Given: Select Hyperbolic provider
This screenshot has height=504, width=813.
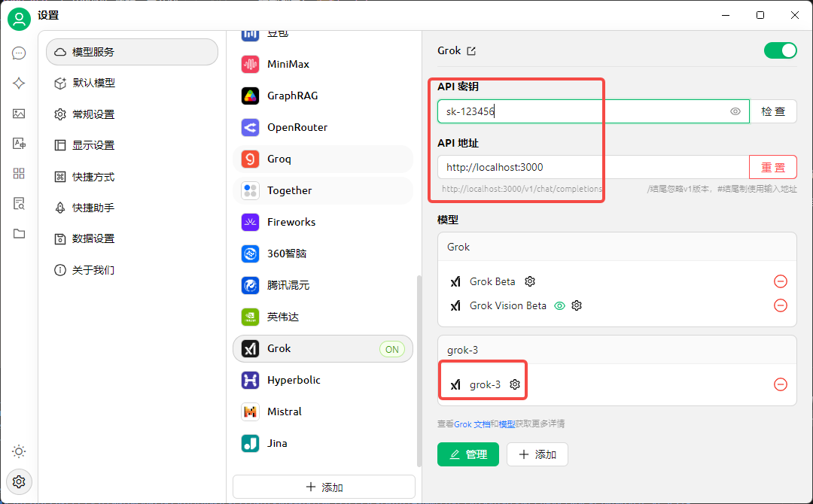Looking at the screenshot, I should point(323,380).
